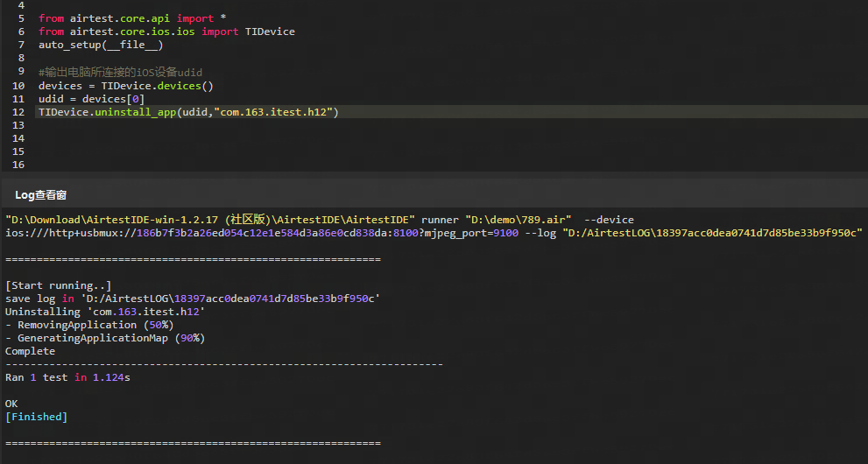Click the "[Start running..]" log line
Image resolution: width=868 pixels, height=464 pixels.
[58, 285]
